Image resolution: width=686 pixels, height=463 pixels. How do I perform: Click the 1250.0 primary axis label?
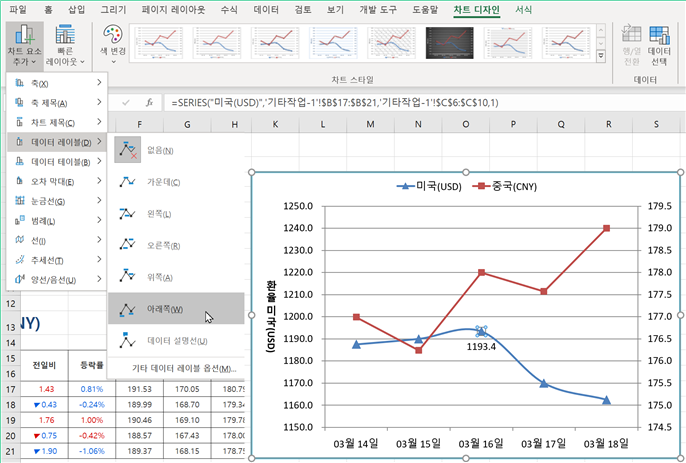298,206
